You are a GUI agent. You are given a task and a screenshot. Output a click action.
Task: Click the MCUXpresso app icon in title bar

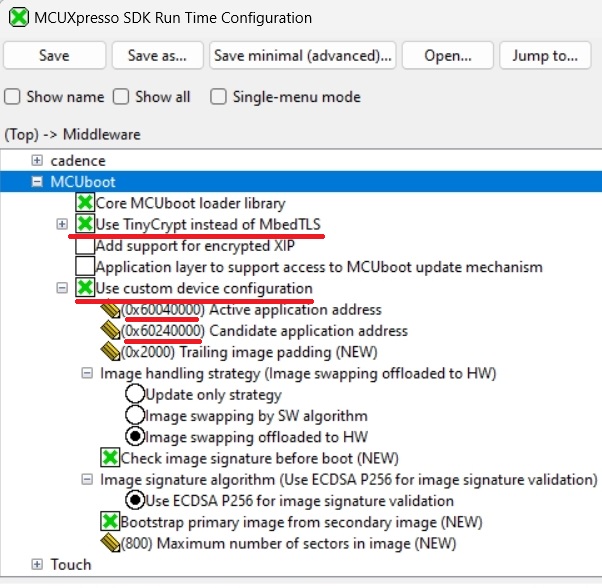[x=17, y=18]
